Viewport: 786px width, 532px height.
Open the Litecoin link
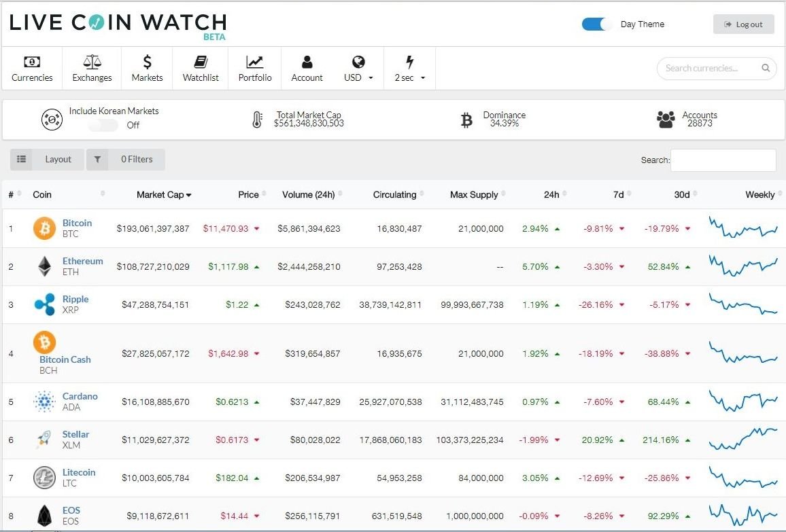79,472
